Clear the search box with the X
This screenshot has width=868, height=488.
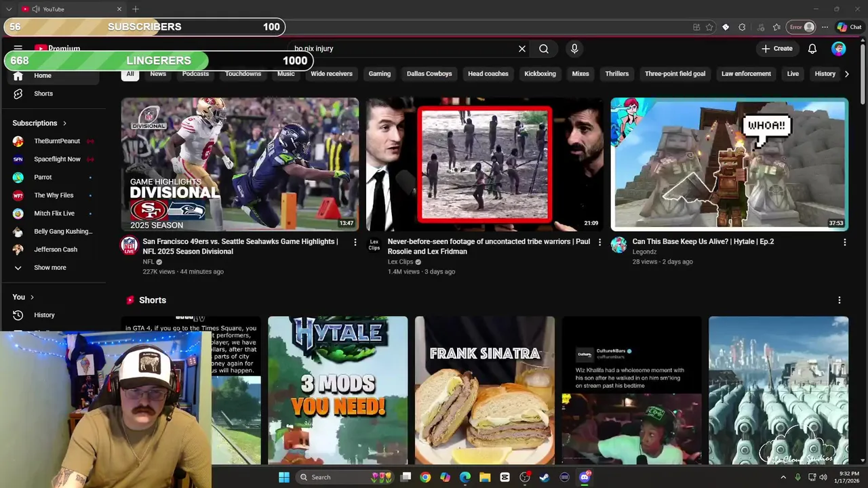(x=522, y=49)
